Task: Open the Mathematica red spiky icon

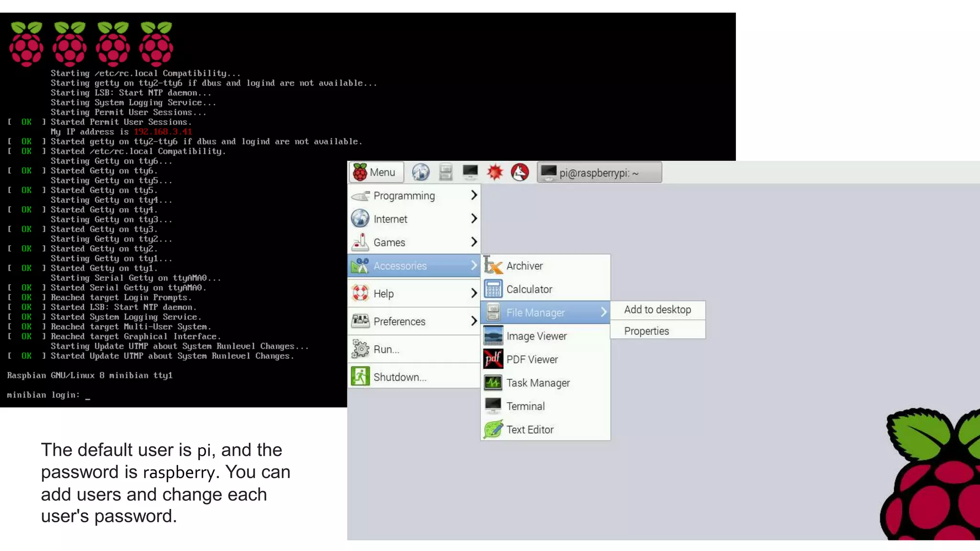Action: [495, 172]
